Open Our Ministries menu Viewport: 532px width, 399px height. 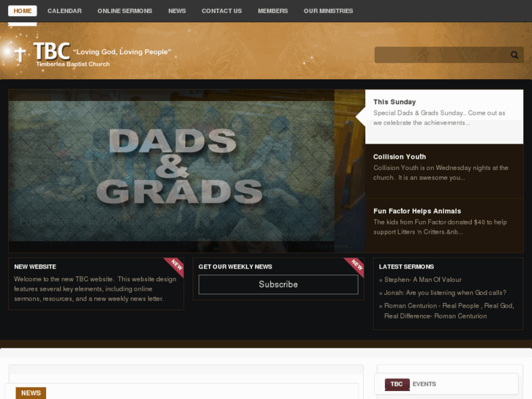[328, 11]
